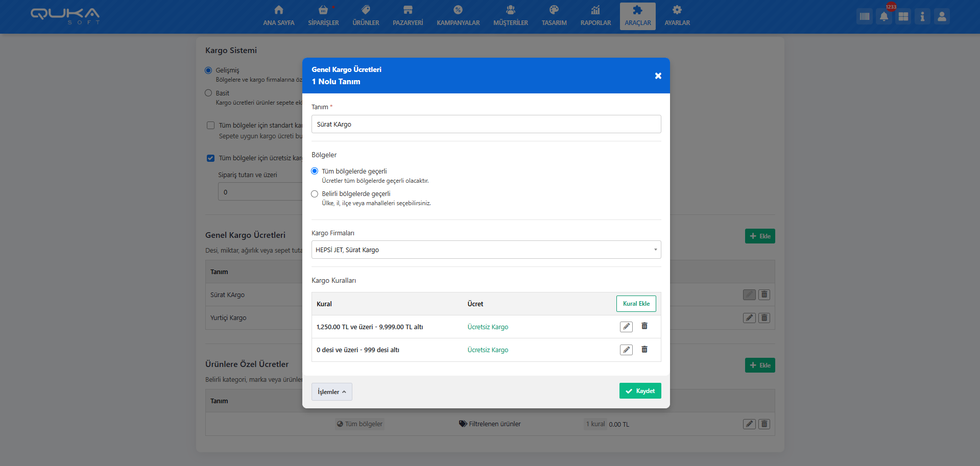Select 'Belirli bölgelerde geçerli' radio option

point(315,194)
